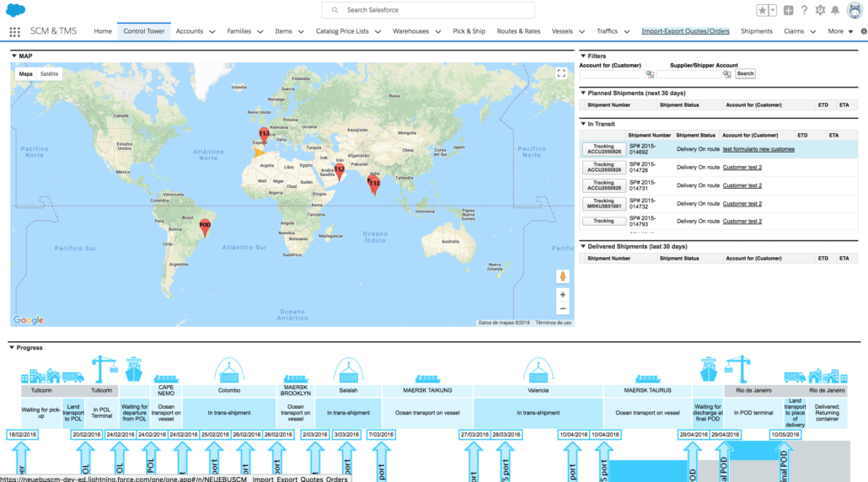
Task: Open the App Launcher grid icon
Action: tap(15, 32)
